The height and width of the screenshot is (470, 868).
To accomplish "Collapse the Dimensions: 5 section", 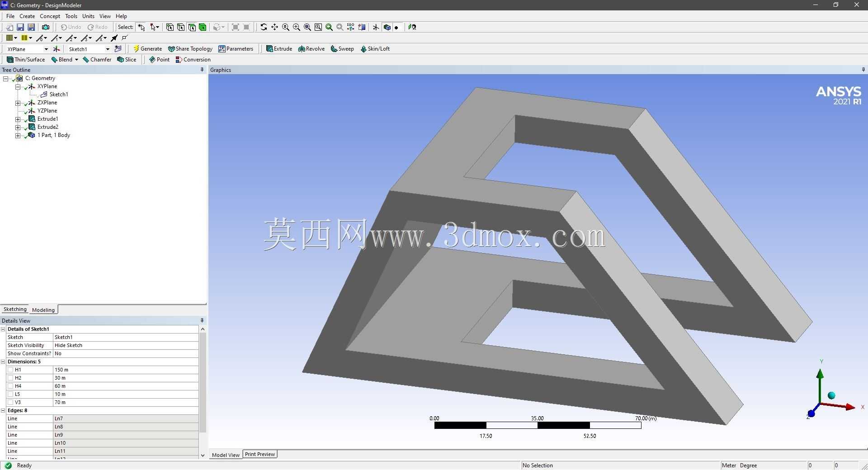I will 3,362.
